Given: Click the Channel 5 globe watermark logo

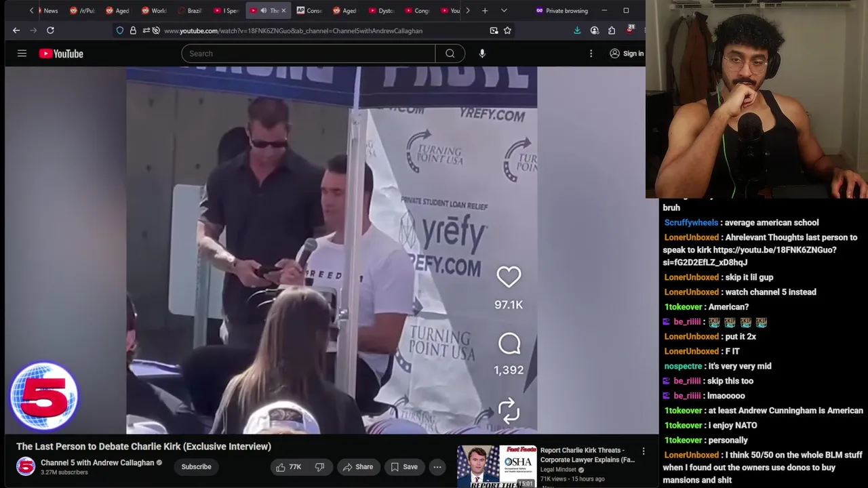Looking at the screenshot, I should (x=45, y=396).
